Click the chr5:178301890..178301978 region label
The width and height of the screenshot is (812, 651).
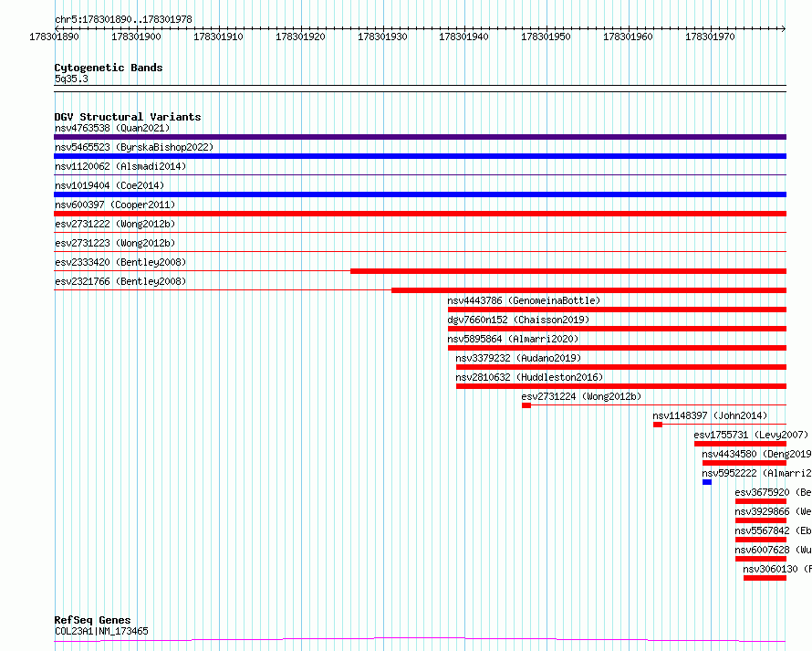[x=123, y=19]
